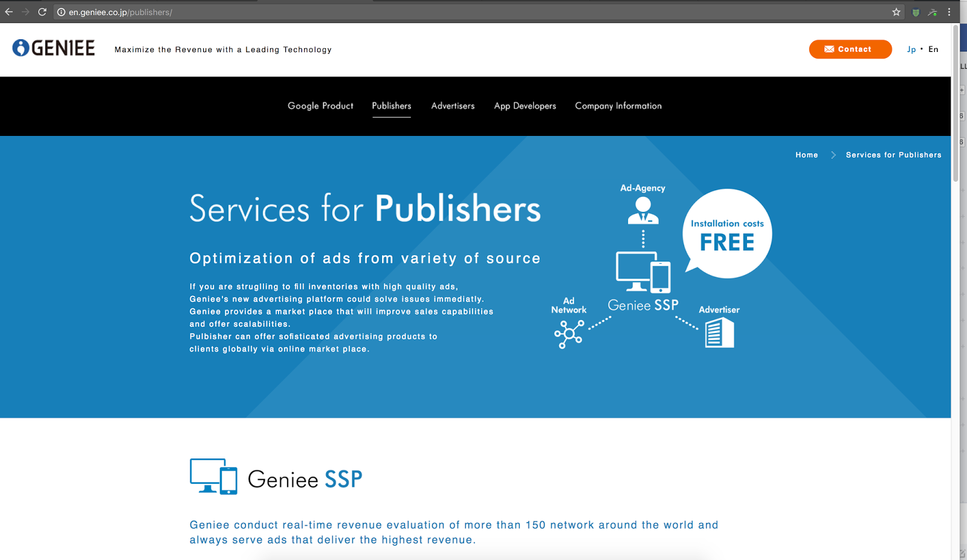This screenshot has height=560, width=967.
Task: Click the Services for Publishers breadcrumb
Action: coord(893,155)
